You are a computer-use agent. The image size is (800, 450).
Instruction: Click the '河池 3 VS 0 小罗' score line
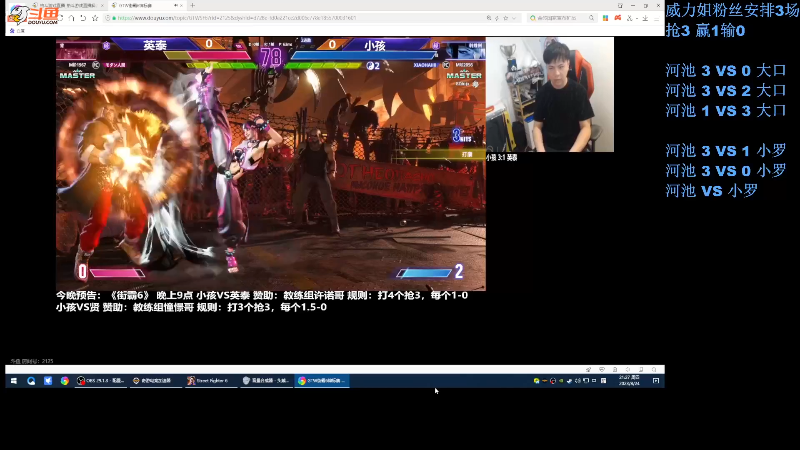point(726,170)
